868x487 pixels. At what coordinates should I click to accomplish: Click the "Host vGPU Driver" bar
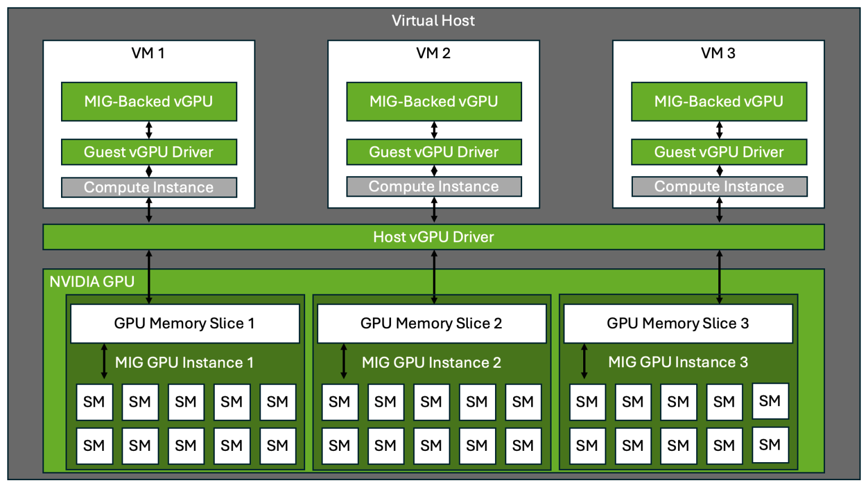(x=433, y=237)
